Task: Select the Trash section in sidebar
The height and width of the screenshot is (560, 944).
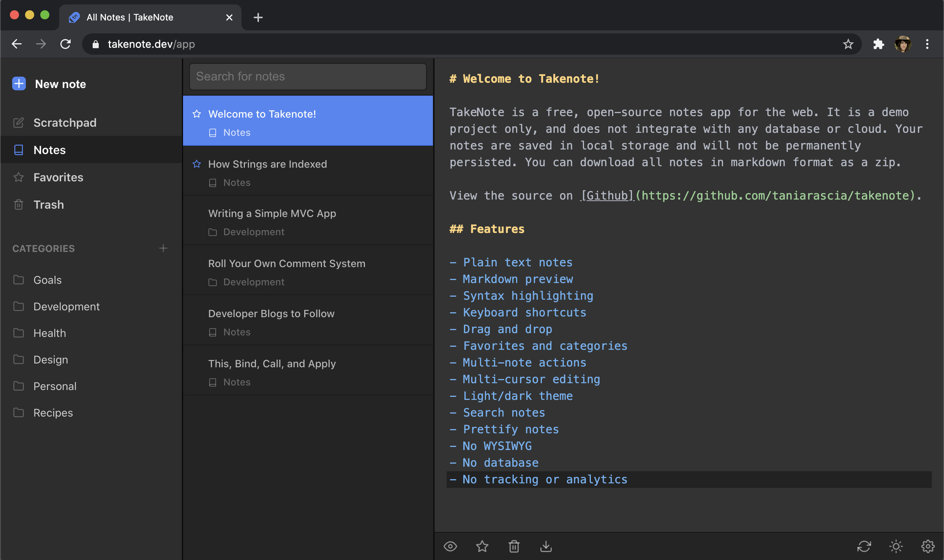Action: pyautogui.click(x=49, y=204)
